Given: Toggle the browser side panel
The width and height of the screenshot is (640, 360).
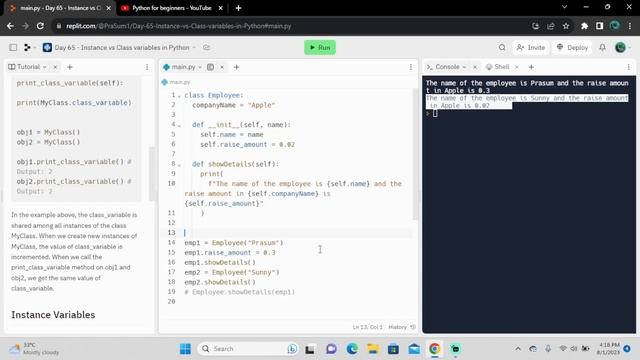Looking at the screenshot, I should 599,26.
